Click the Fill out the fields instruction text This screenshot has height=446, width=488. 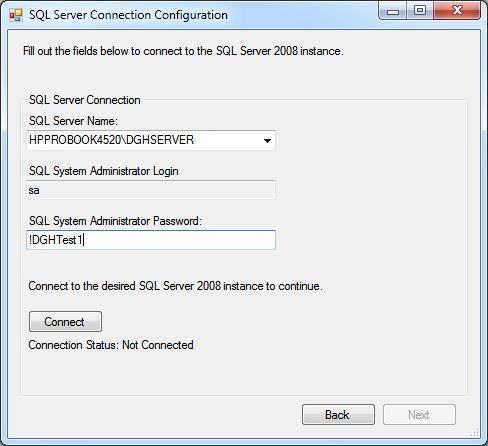183,51
